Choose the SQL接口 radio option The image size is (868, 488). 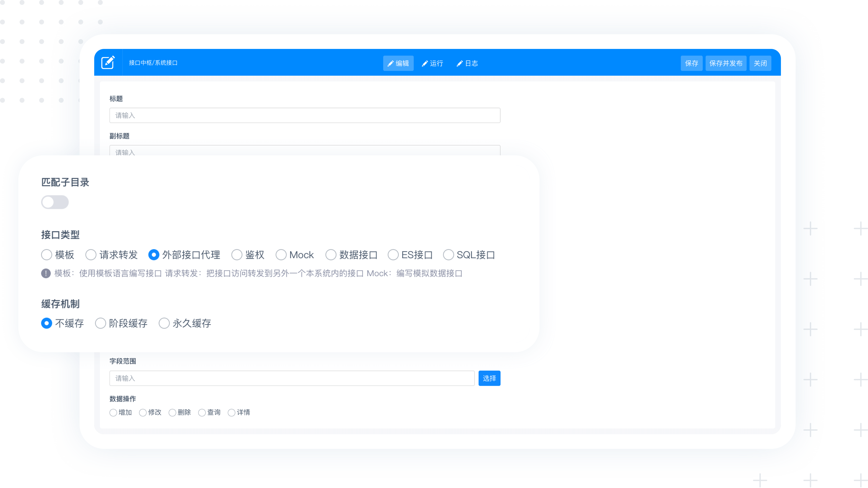pyautogui.click(x=449, y=255)
